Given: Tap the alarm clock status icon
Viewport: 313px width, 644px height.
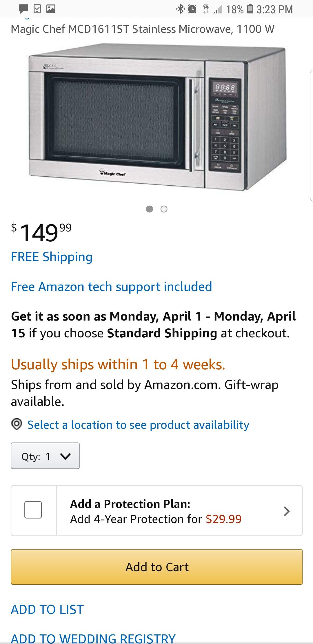Looking at the screenshot, I should [192, 9].
